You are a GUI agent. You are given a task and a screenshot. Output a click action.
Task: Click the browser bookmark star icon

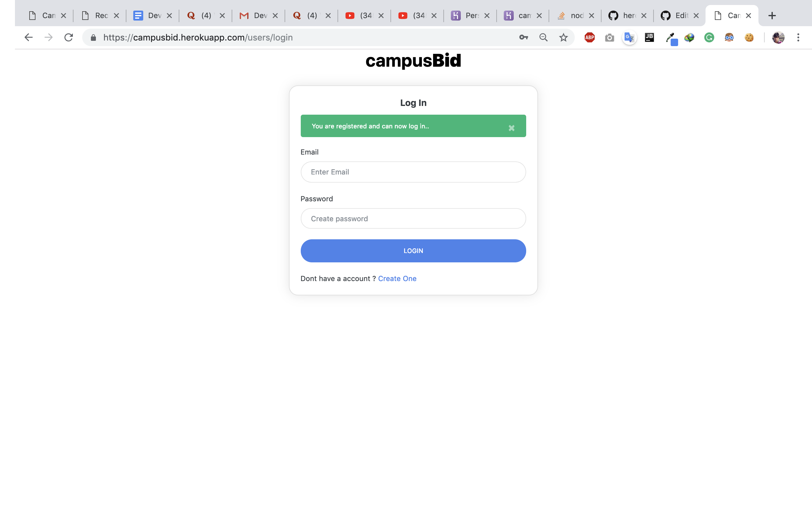[564, 37]
